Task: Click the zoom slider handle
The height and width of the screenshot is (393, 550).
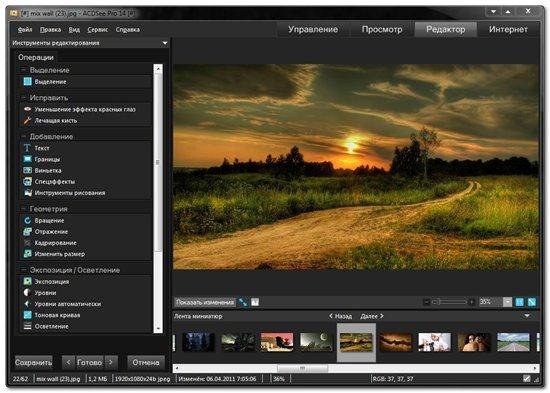Action: 435,302
